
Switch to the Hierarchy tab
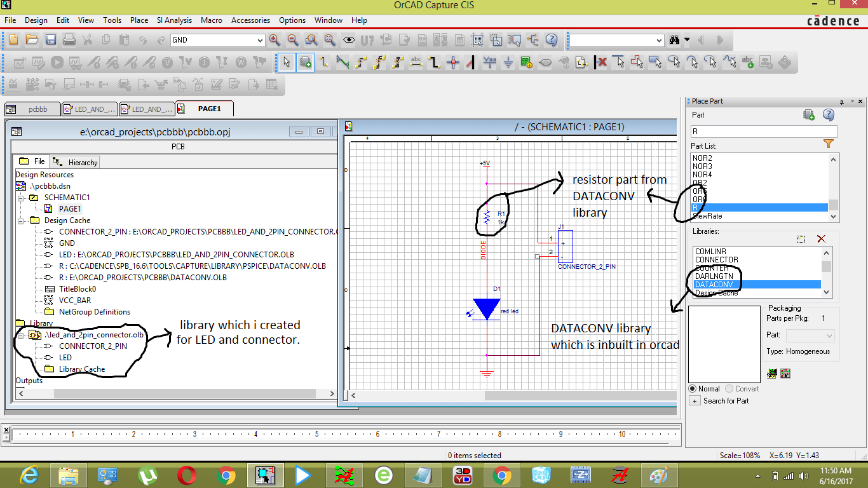pyautogui.click(x=76, y=162)
